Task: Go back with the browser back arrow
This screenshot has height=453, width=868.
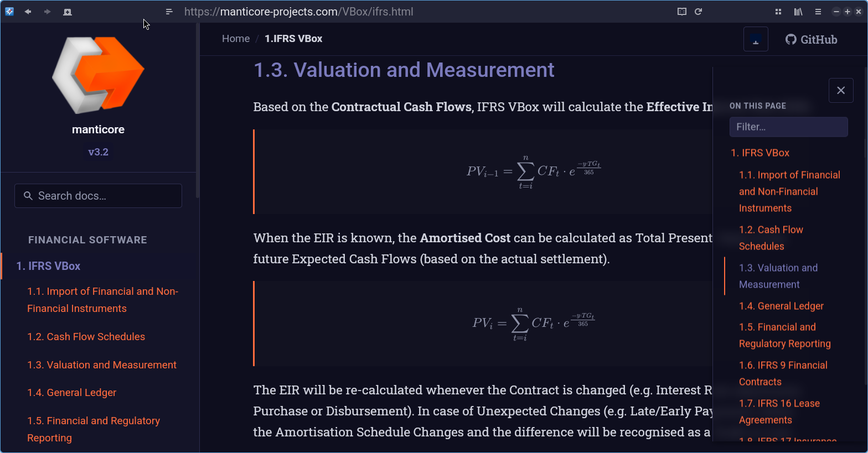Action: pyautogui.click(x=28, y=12)
